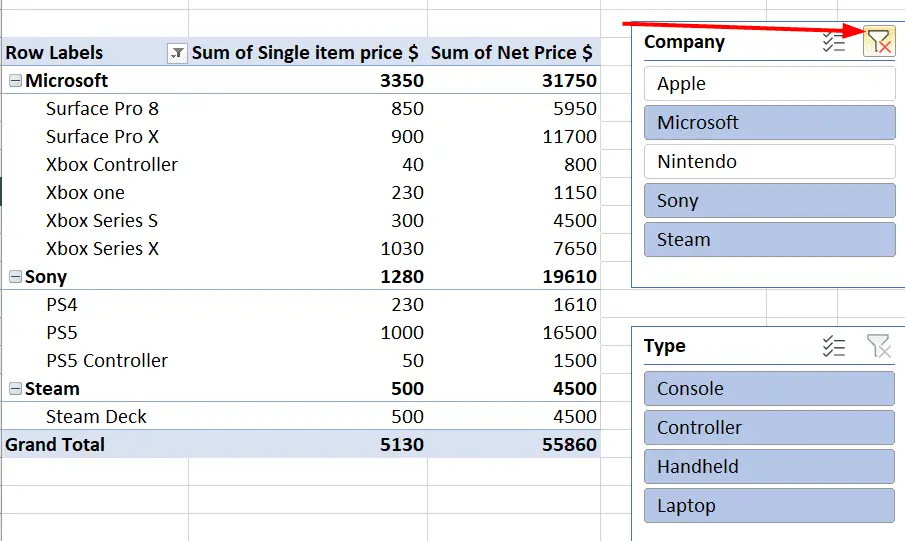The image size is (905, 541).
Task: Select Apple in Company slicer
Action: pos(769,84)
